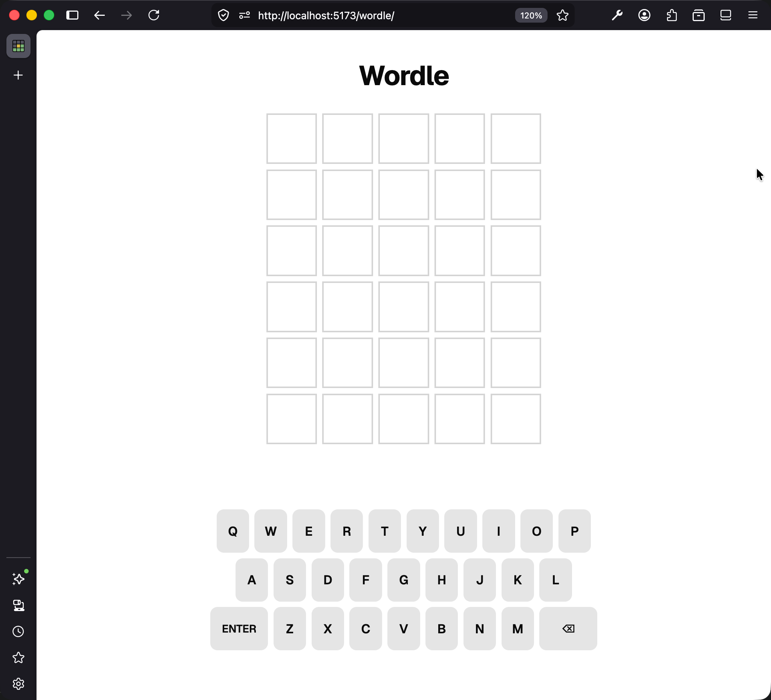Viewport: 771px width, 700px height.
Task: Hit the C key
Action: tap(366, 628)
